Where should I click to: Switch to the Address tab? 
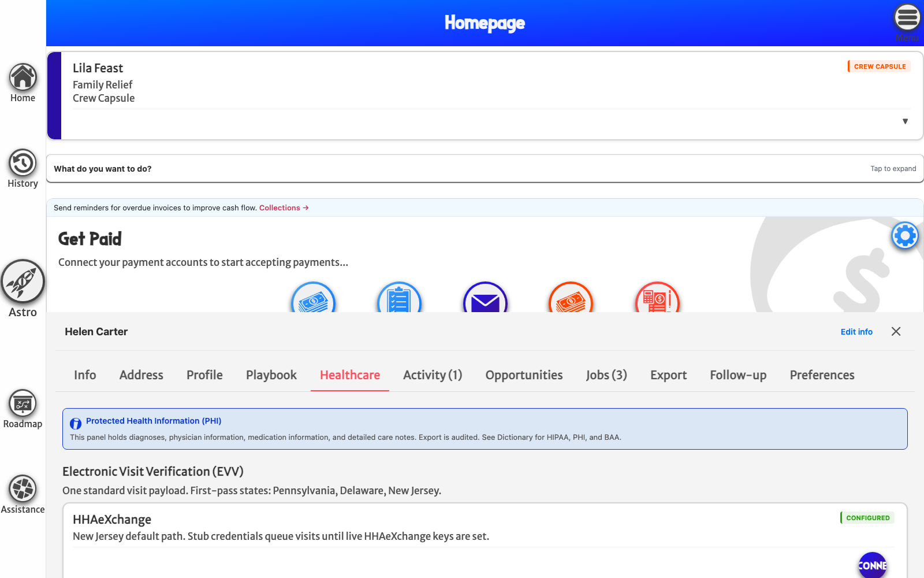[x=141, y=375]
